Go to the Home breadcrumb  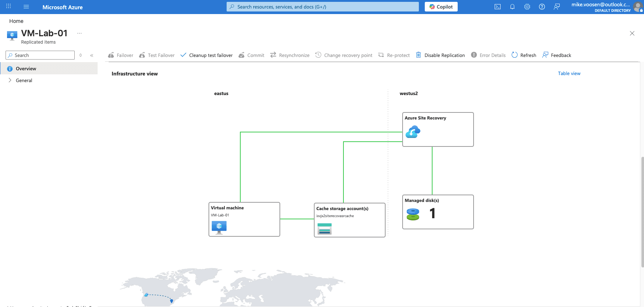pyautogui.click(x=16, y=21)
